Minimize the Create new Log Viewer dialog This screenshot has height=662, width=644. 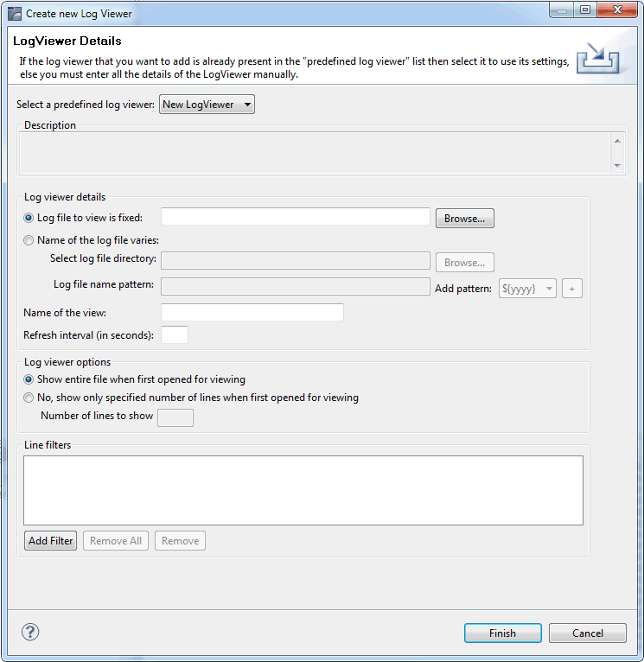click(562, 10)
